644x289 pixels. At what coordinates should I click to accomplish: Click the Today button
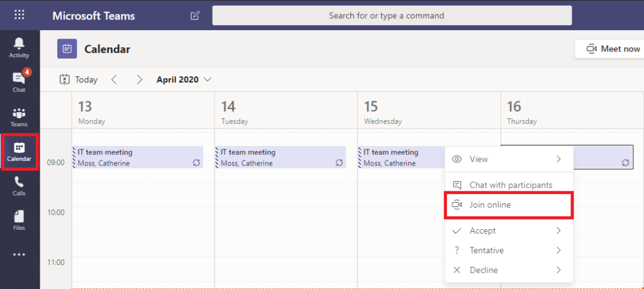coord(79,79)
